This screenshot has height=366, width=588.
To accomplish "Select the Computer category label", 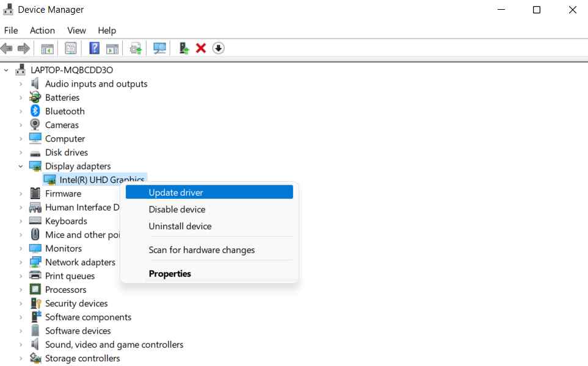I will coord(65,138).
